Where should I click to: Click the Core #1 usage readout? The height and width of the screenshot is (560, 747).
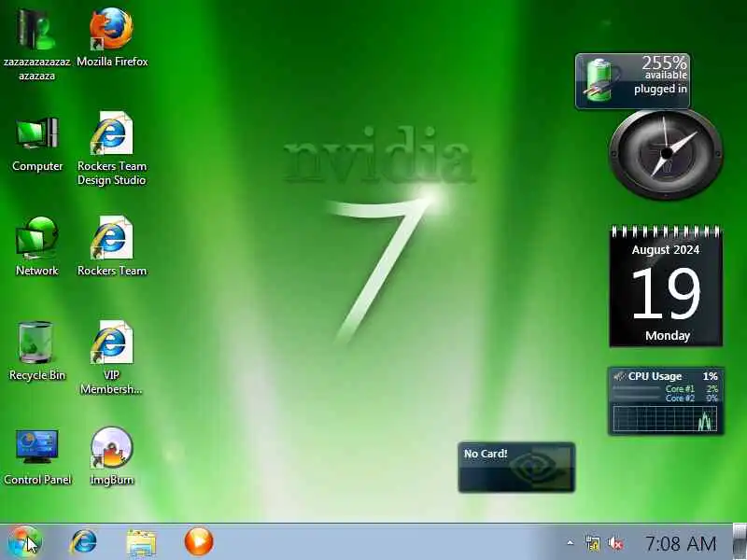pyautogui.click(x=691, y=388)
